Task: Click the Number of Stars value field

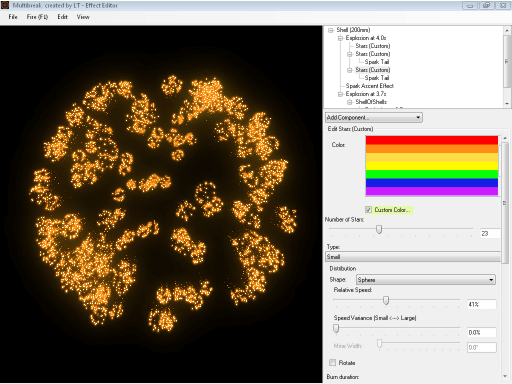Action: coord(490,233)
